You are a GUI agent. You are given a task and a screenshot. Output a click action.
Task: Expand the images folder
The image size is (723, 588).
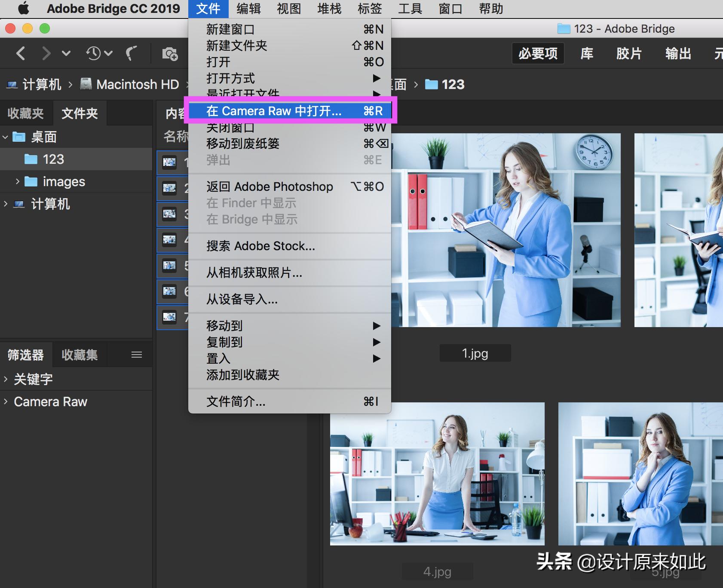[18, 181]
